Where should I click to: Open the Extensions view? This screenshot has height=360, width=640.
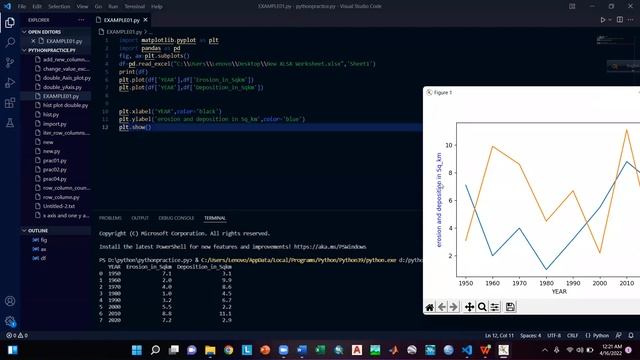pyautogui.click(x=10, y=103)
